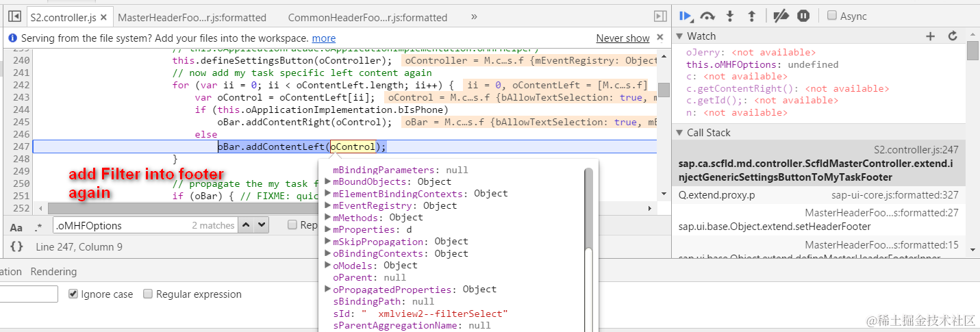
Task: Enable the Async checkbox
Action: (831, 16)
